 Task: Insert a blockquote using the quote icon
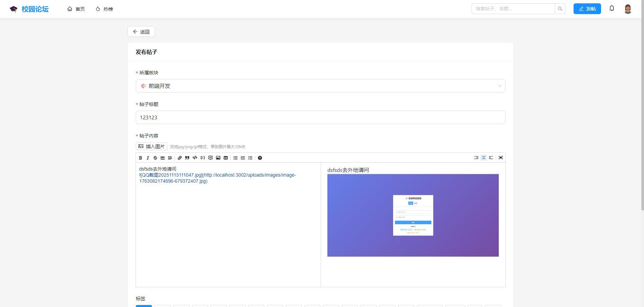tap(187, 158)
